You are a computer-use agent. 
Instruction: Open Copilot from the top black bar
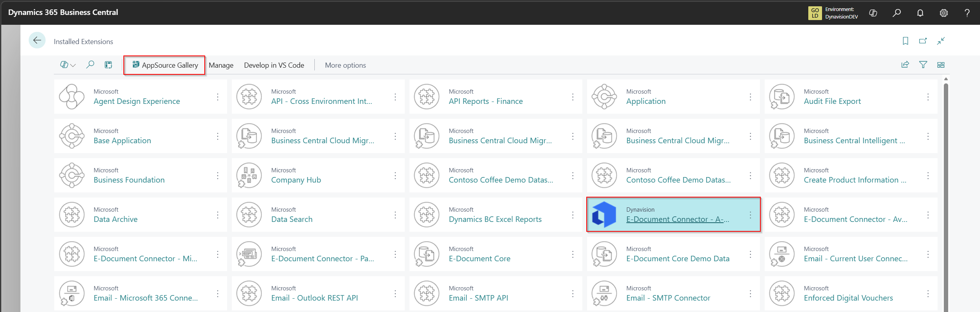(873, 13)
